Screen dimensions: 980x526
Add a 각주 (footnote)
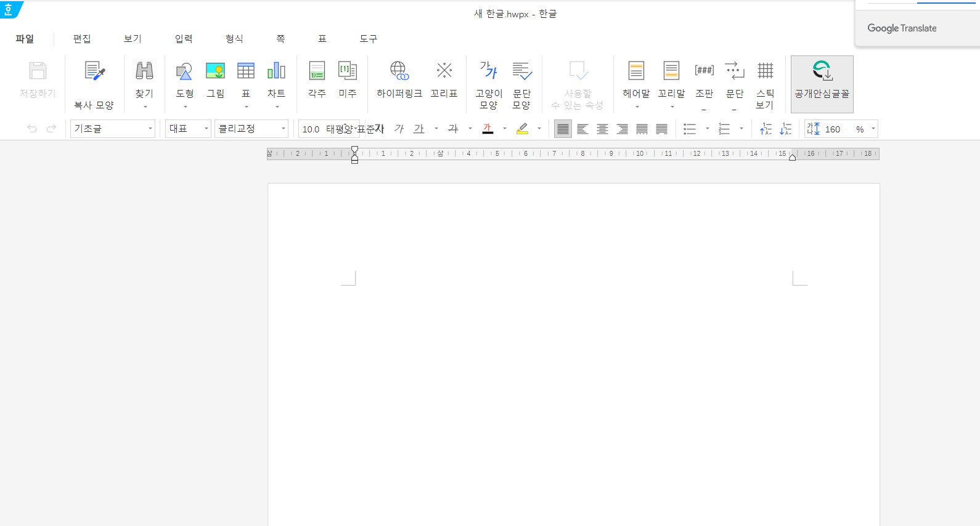click(x=317, y=71)
